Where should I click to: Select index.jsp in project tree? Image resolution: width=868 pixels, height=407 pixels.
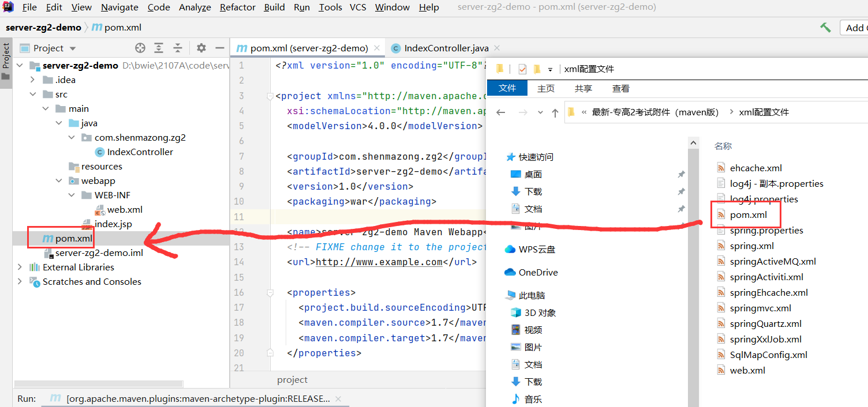[113, 224]
